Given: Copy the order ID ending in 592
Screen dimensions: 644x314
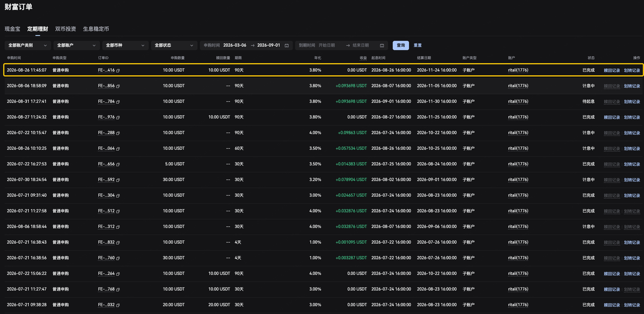Looking at the screenshot, I should 118,180.
